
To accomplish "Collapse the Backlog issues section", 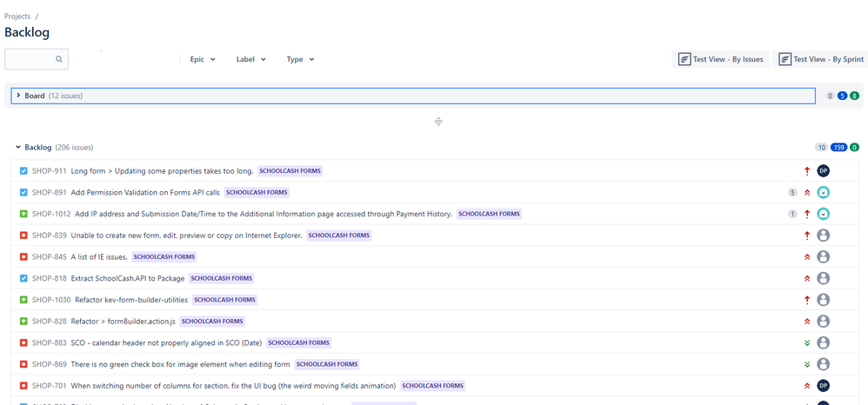I will coord(18,147).
